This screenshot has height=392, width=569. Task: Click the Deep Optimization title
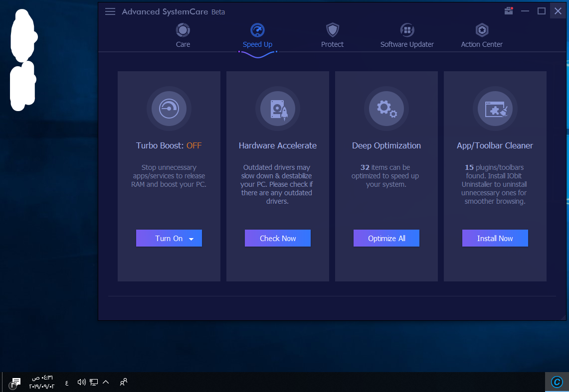point(386,145)
